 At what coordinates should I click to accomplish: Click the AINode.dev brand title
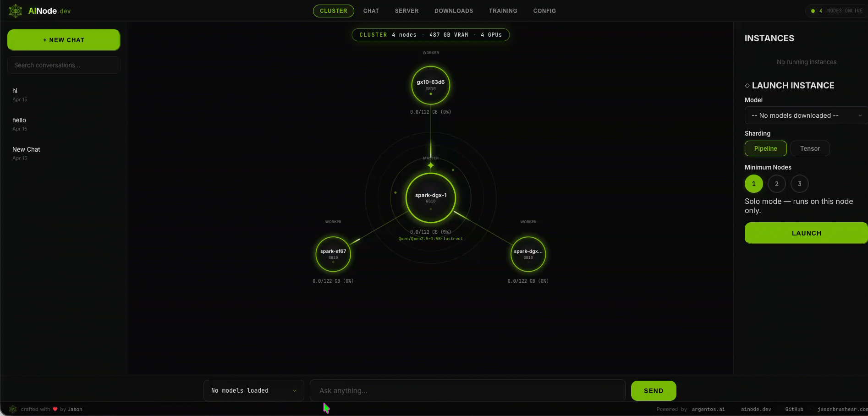click(x=49, y=11)
